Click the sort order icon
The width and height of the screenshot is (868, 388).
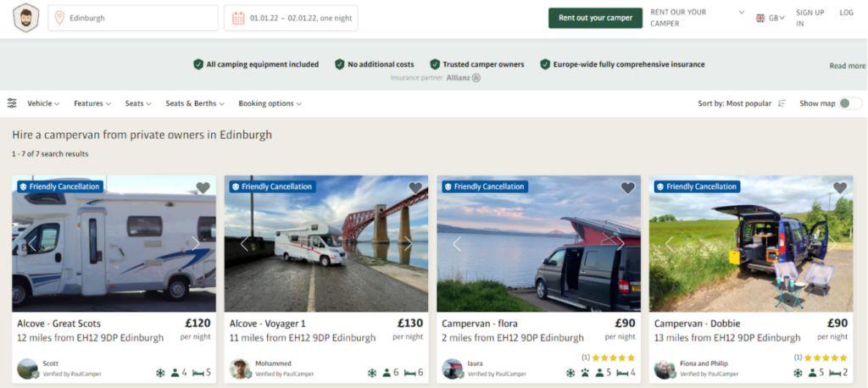(x=782, y=103)
